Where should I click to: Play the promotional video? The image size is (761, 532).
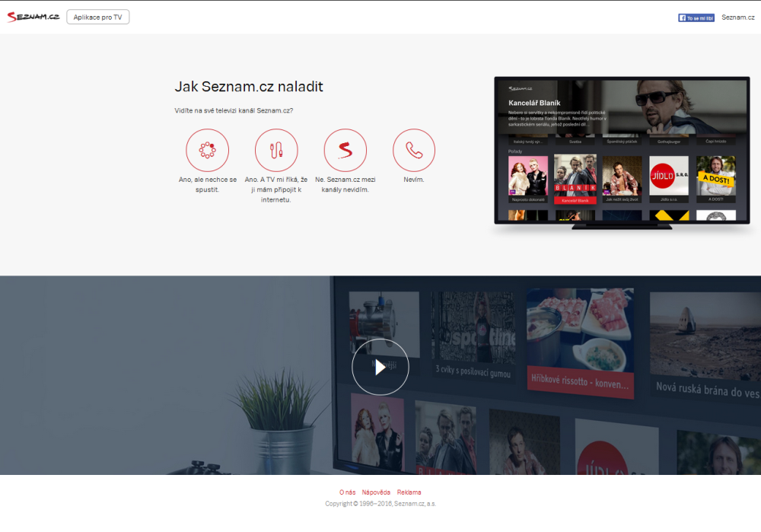(x=380, y=367)
